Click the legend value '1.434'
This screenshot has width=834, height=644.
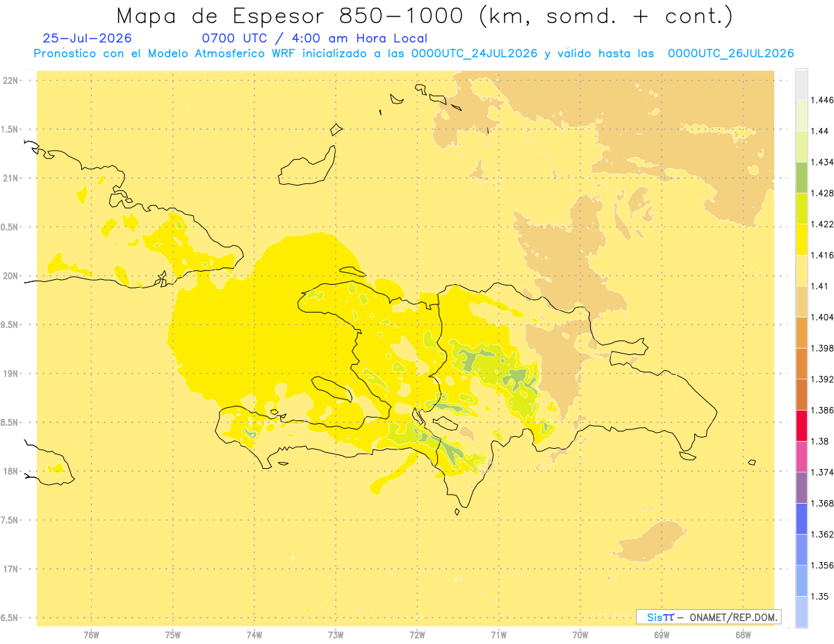pos(823,162)
